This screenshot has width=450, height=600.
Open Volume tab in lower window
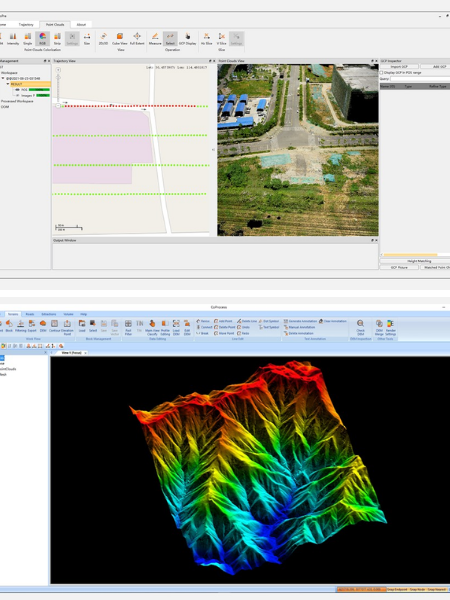coord(68,314)
